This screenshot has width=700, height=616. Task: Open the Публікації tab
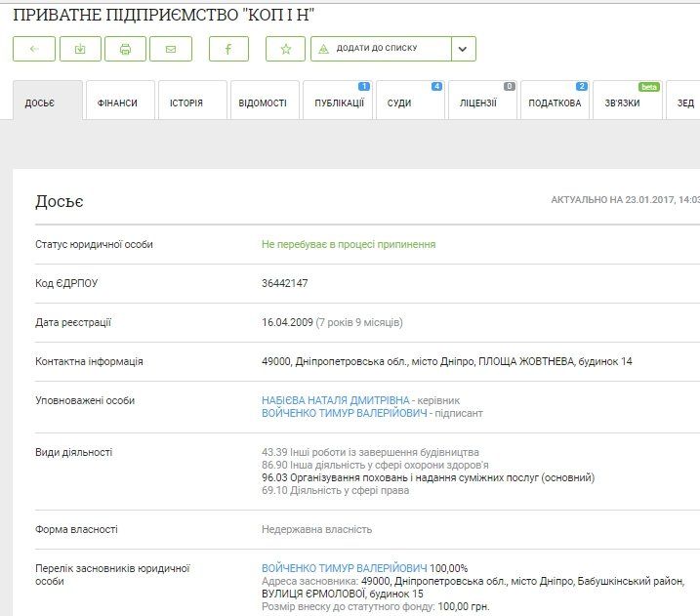(338, 101)
